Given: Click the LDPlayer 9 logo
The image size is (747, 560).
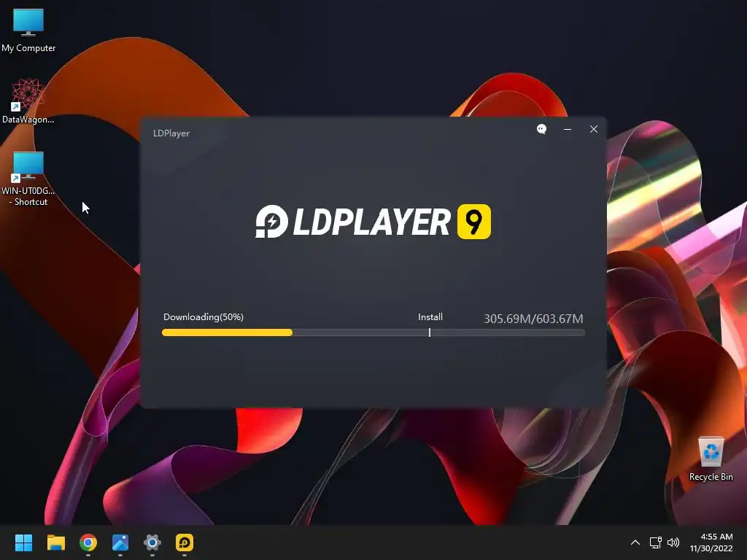Looking at the screenshot, I should [373, 222].
